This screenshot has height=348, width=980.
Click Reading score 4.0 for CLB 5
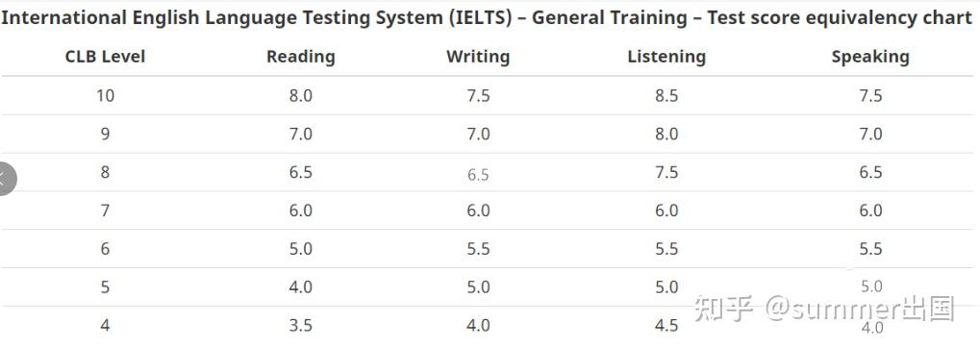point(301,286)
